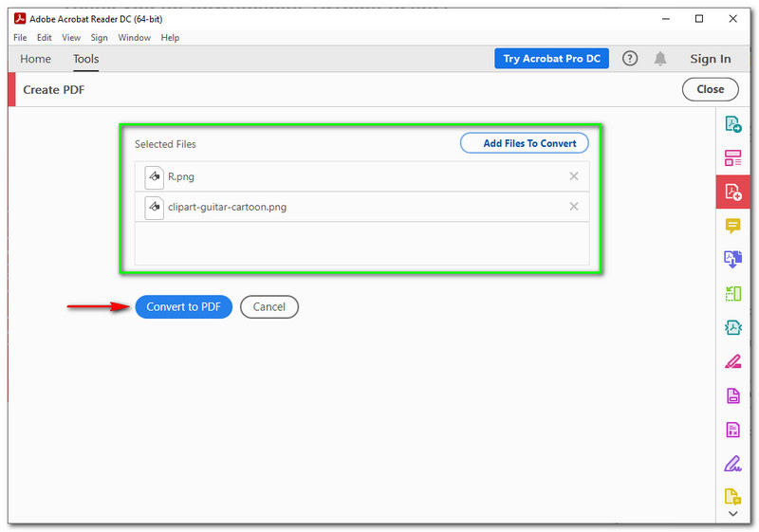Select the highlighted Create PDF sidebar tool
This screenshot has width=759, height=532.
732,192
